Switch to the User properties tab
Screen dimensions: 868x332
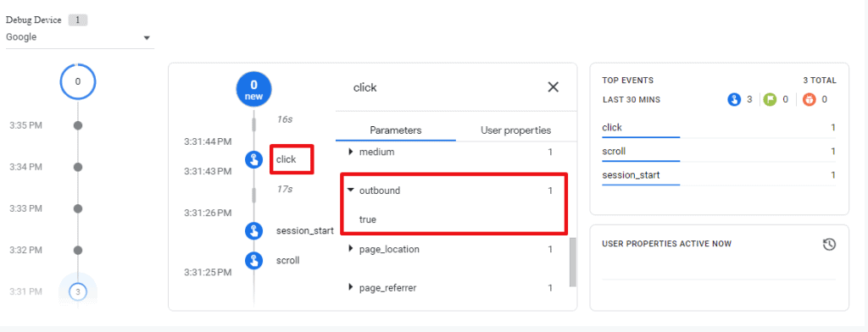coord(516,130)
